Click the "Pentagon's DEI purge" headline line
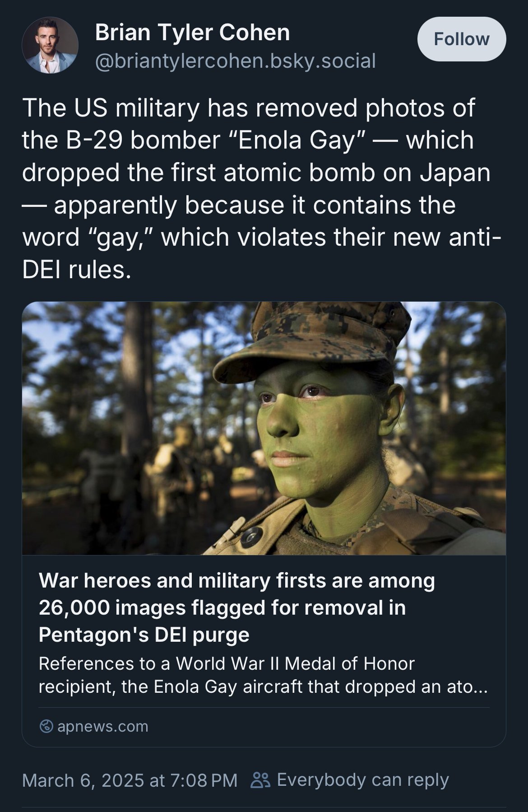 click(x=144, y=635)
